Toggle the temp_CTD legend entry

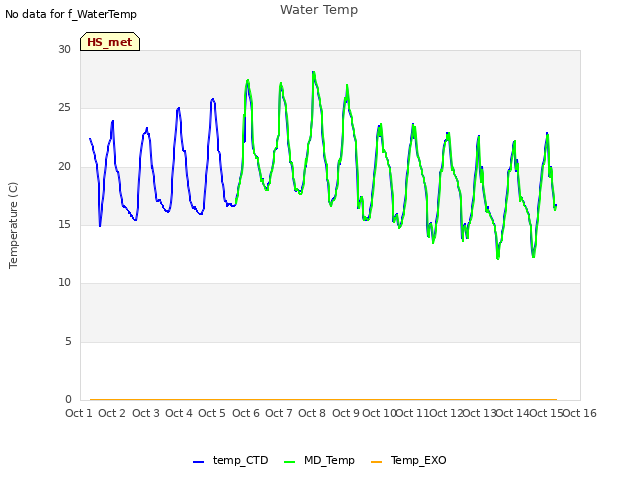[x=231, y=460]
